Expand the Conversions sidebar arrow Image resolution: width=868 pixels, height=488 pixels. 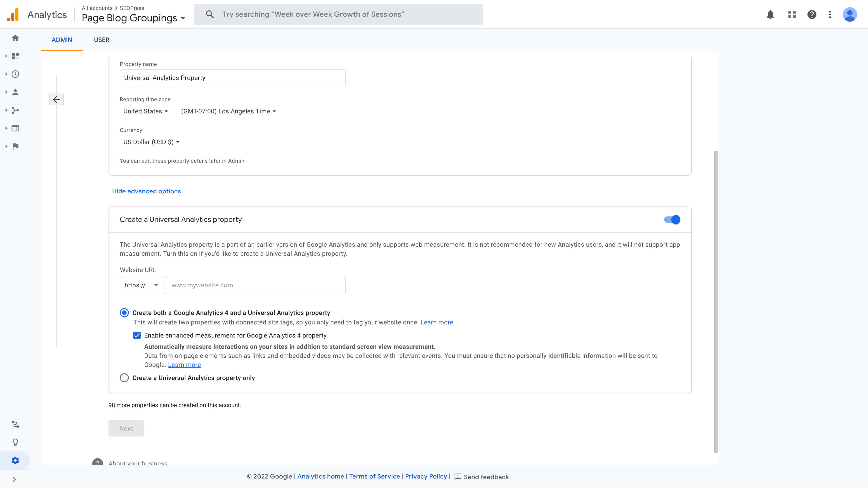(x=6, y=146)
